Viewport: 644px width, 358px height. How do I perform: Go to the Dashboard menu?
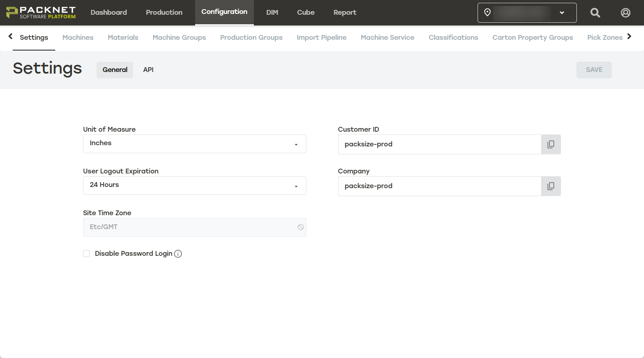pos(108,12)
